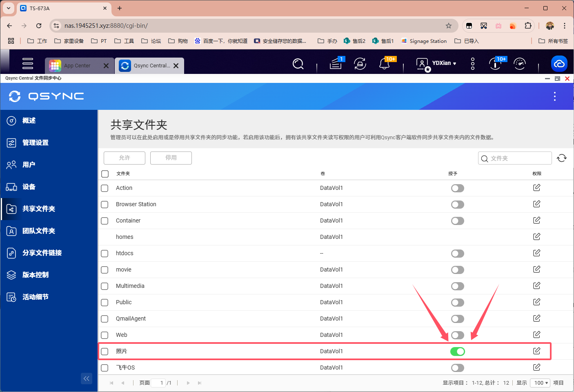This screenshot has height=392, width=574.
Task: Edit permissions for Browser Station folder
Action: pos(536,204)
